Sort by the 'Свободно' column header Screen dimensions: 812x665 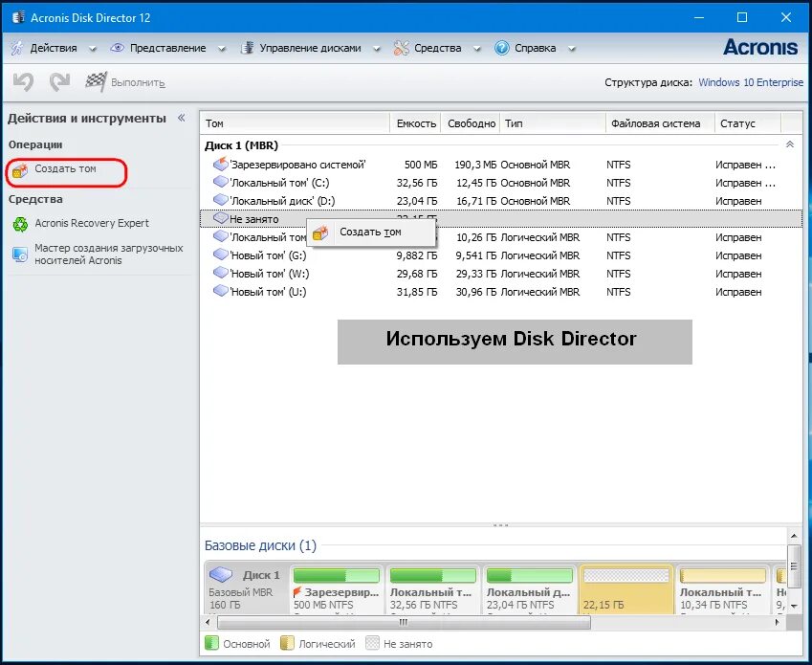pos(471,123)
